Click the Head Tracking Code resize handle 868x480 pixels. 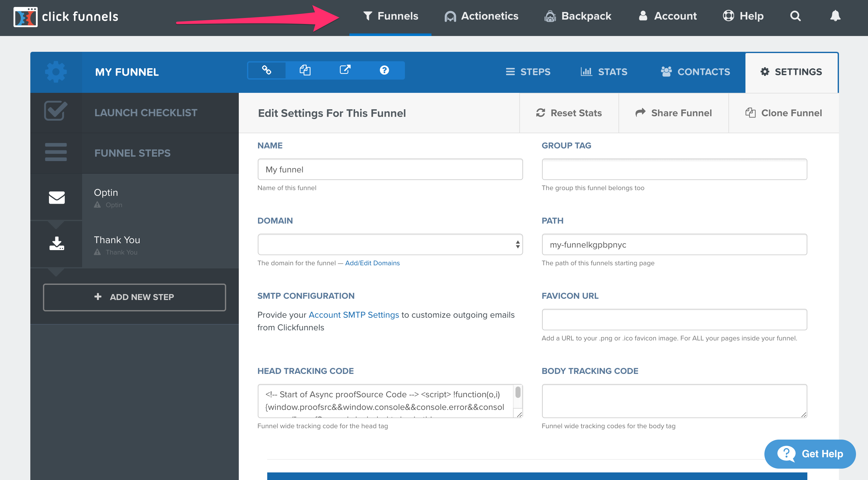point(519,414)
